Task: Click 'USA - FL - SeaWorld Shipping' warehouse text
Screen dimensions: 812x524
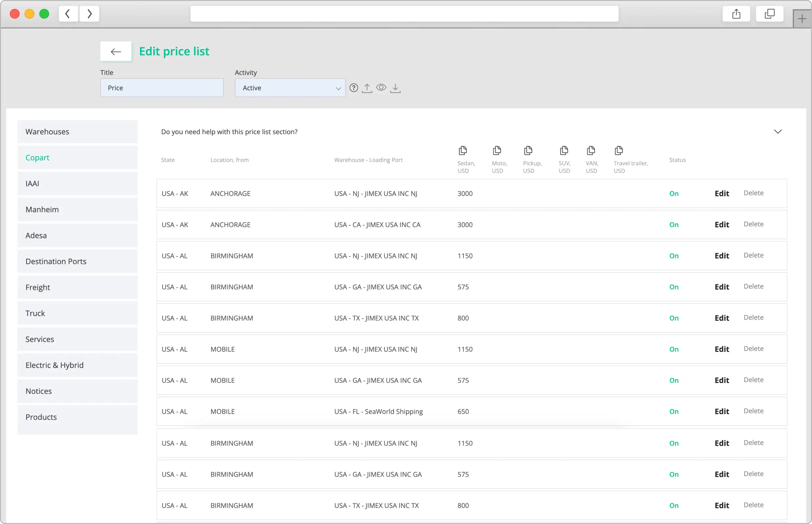Action: coord(378,412)
